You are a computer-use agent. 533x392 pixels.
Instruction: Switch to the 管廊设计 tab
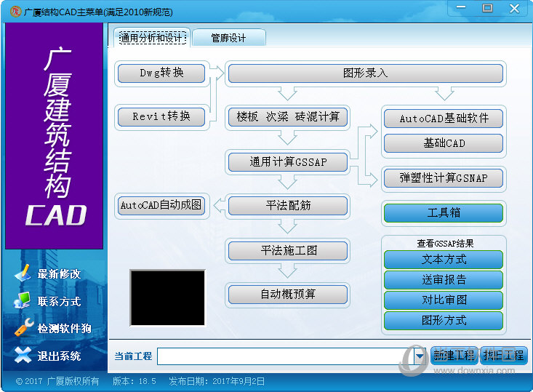228,38
